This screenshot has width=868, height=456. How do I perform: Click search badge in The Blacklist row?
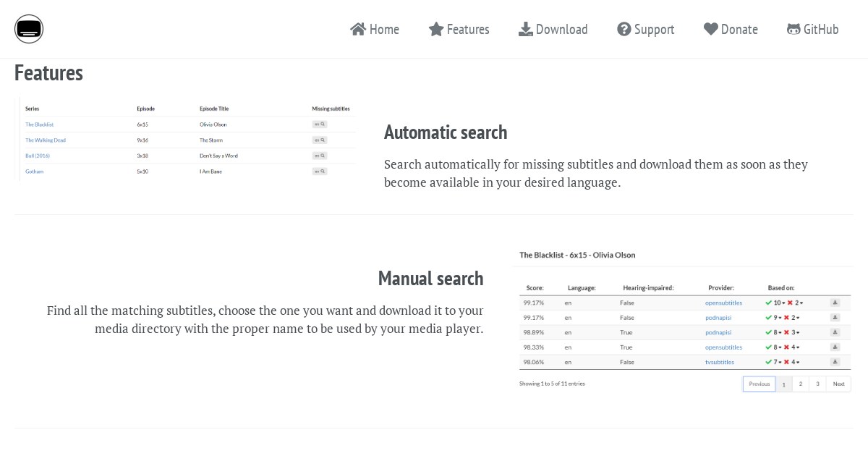coord(320,124)
